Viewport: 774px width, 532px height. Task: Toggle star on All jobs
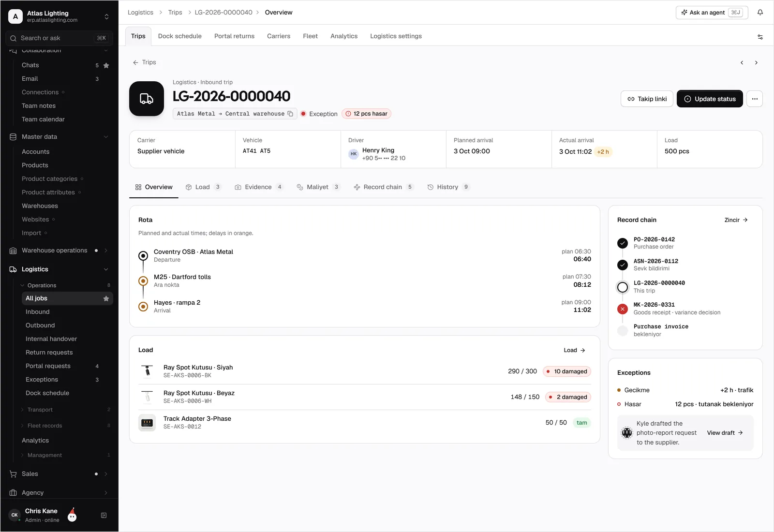click(x=106, y=298)
